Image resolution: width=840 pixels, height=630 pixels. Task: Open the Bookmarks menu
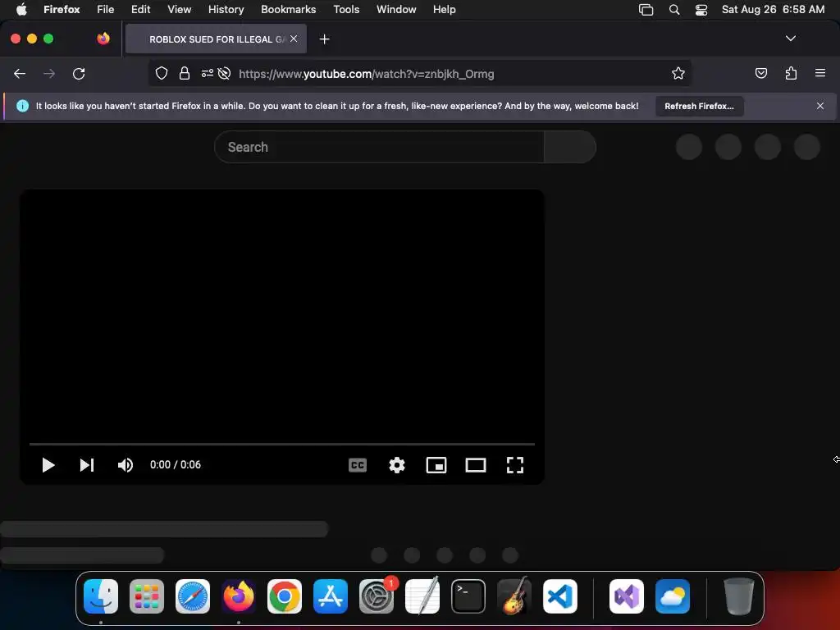(x=288, y=9)
